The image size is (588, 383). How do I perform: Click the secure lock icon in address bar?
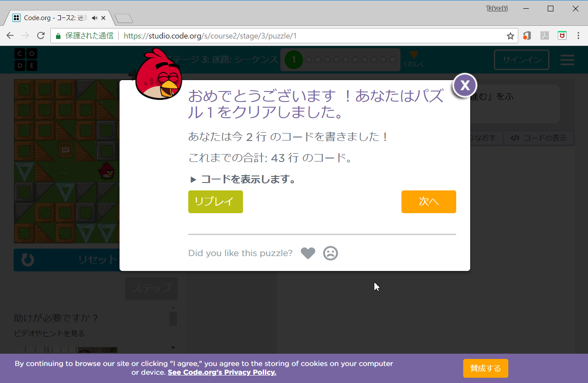pos(58,36)
